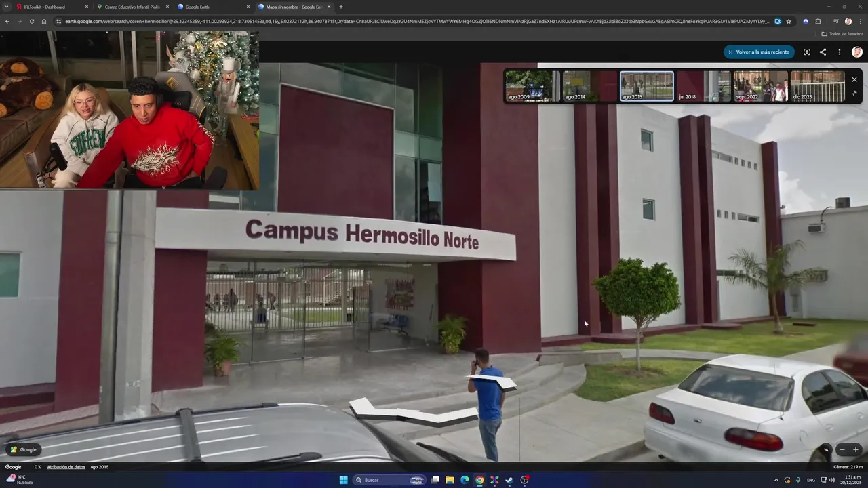Screen dimensions: 868x488
Task: Click 'Volver a la más reciente' button
Action: (758, 52)
